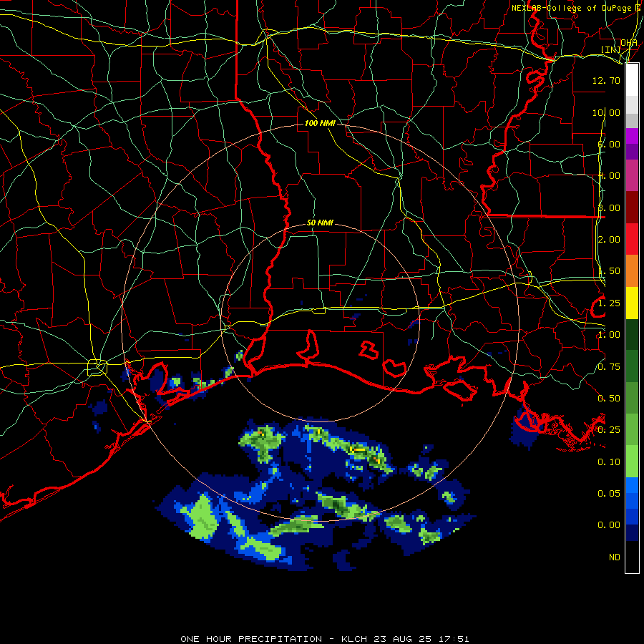Select the bright magenta legend swatch
This screenshot has height=644, width=644.
coord(632,136)
